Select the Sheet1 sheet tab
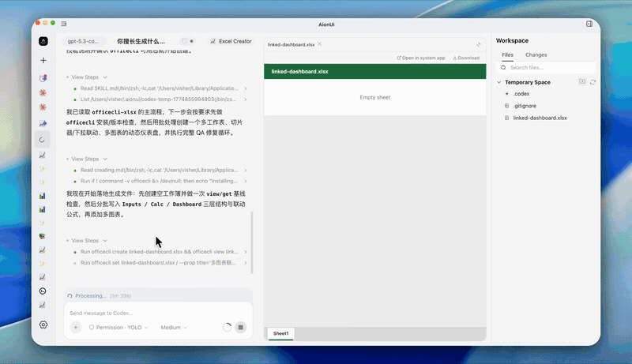The width and height of the screenshot is (632, 364). pos(281,333)
